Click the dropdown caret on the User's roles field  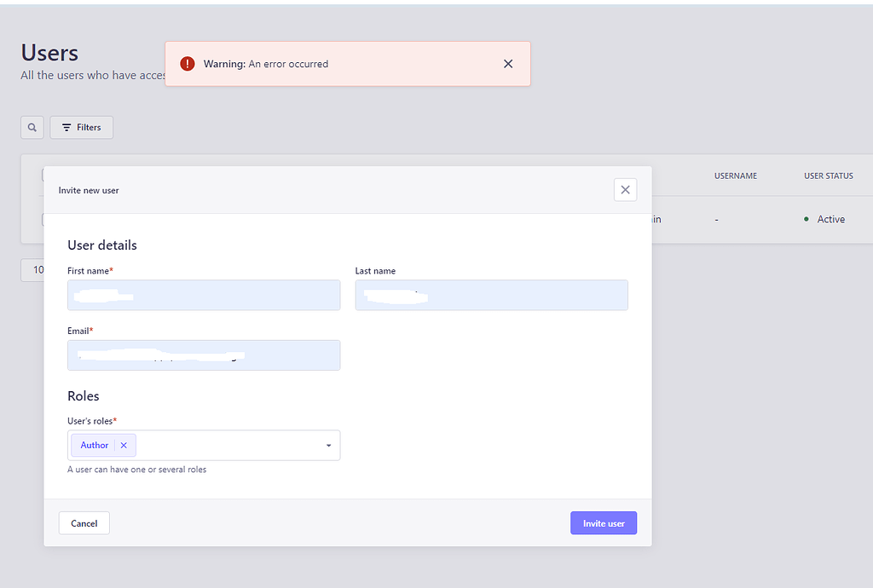click(327, 445)
